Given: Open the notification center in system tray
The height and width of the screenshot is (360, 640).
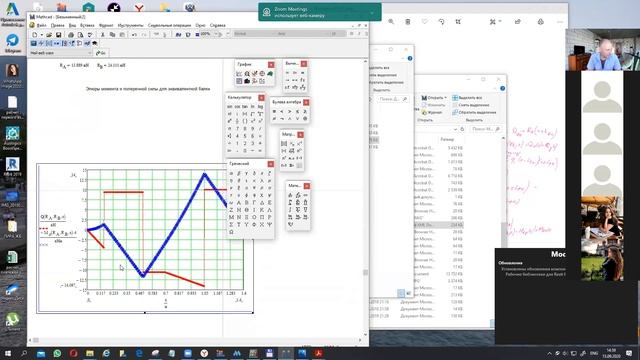Looking at the screenshot, I should tap(629, 353).
